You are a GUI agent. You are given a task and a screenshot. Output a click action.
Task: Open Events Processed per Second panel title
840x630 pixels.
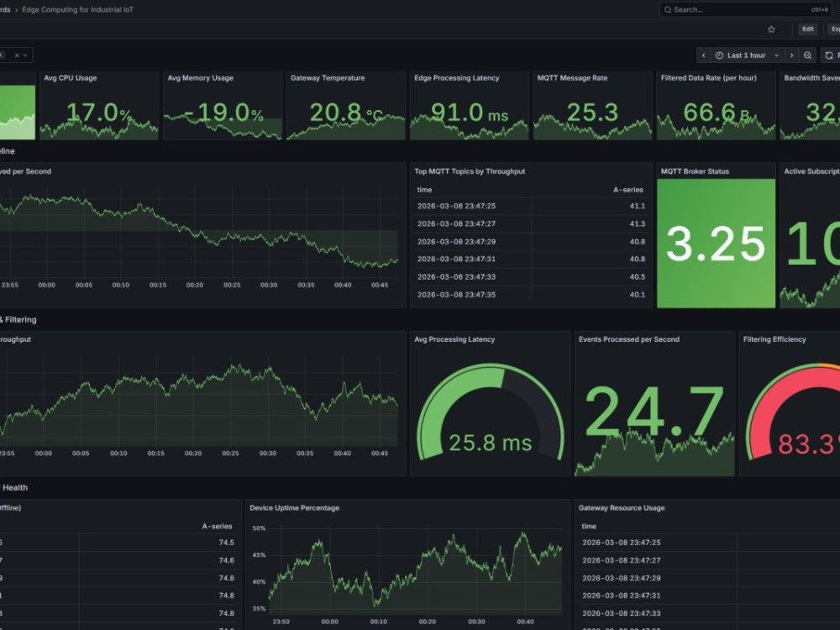coord(629,339)
